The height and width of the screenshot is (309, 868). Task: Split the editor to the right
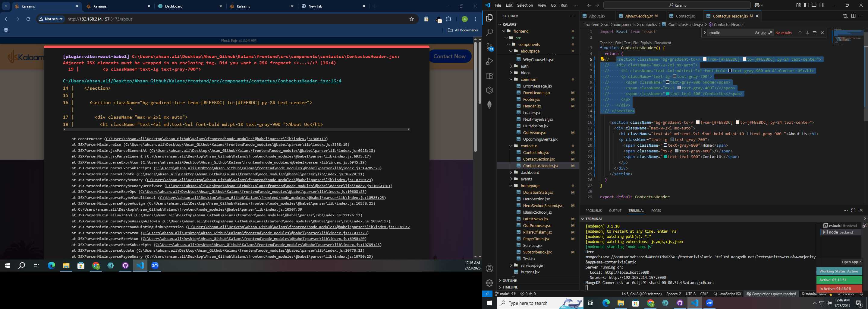(853, 16)
